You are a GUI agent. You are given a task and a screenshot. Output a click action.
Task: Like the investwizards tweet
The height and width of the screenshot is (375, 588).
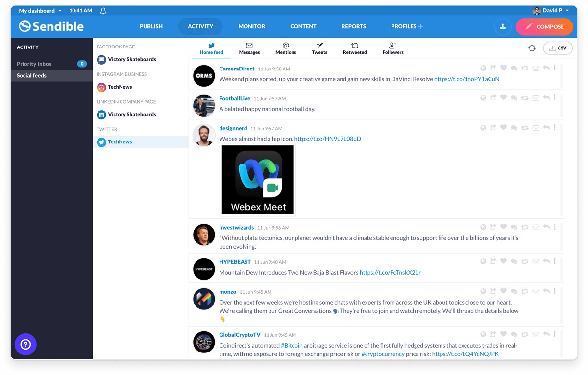point(503,227)
